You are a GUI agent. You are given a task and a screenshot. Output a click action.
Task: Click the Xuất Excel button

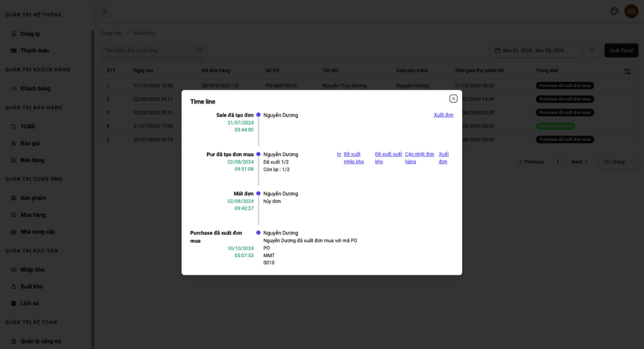tap(621, 51)
